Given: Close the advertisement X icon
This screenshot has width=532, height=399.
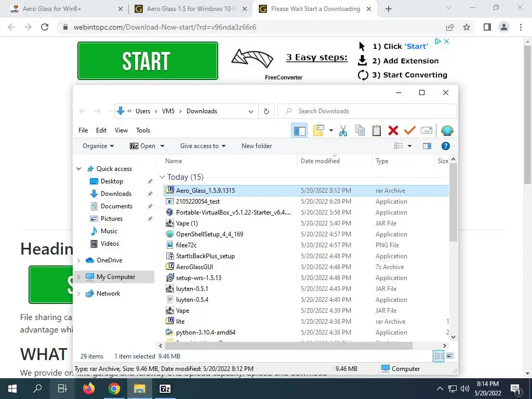Looking at the screenshot, I should point(446,41).
